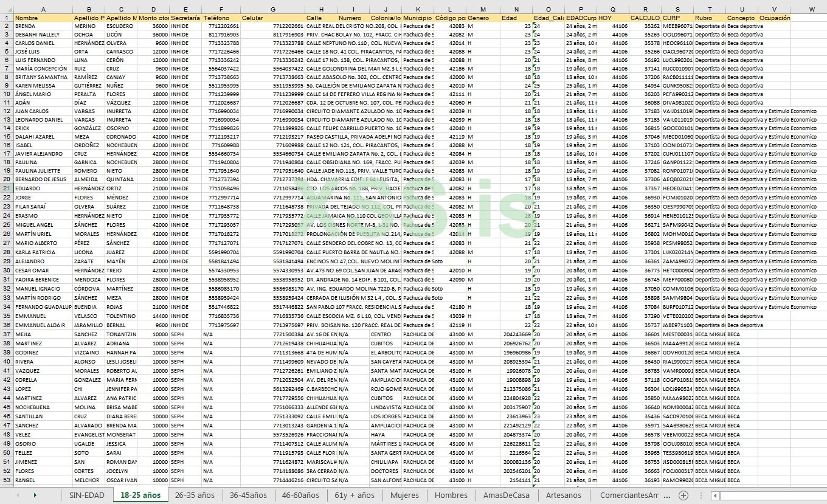Select the 46-60años sheet tab
The width and height of the screenshot is (827, 504).
[x=300, y=495]
